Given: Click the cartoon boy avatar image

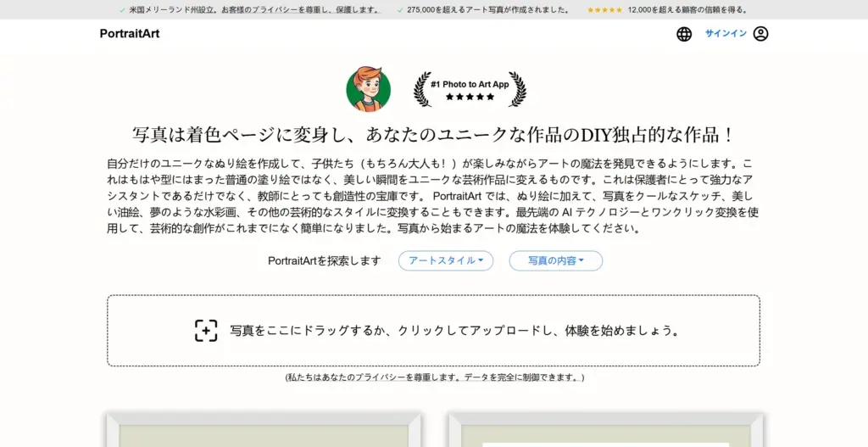Looking at the screenshot, I should [x=368, y=89].
